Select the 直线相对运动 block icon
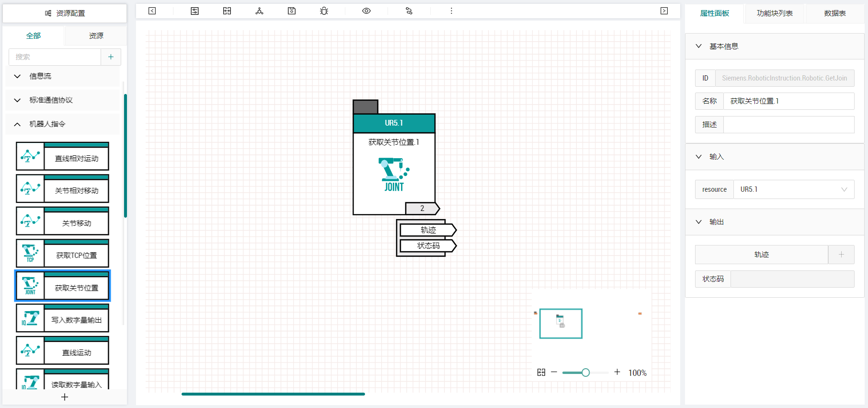868x408 pixels. point(30,156)
